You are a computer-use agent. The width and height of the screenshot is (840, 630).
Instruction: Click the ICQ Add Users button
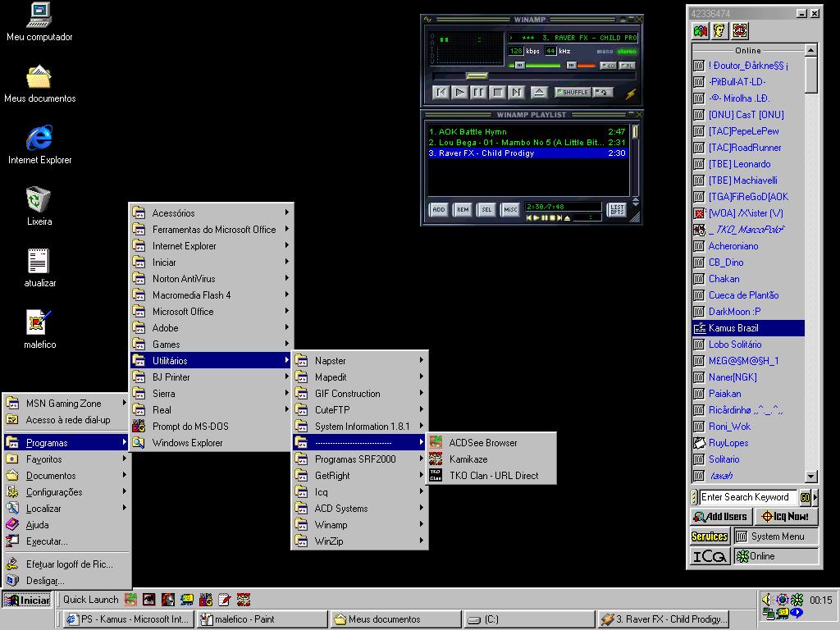pyautogui.click(x=721, y=517)
